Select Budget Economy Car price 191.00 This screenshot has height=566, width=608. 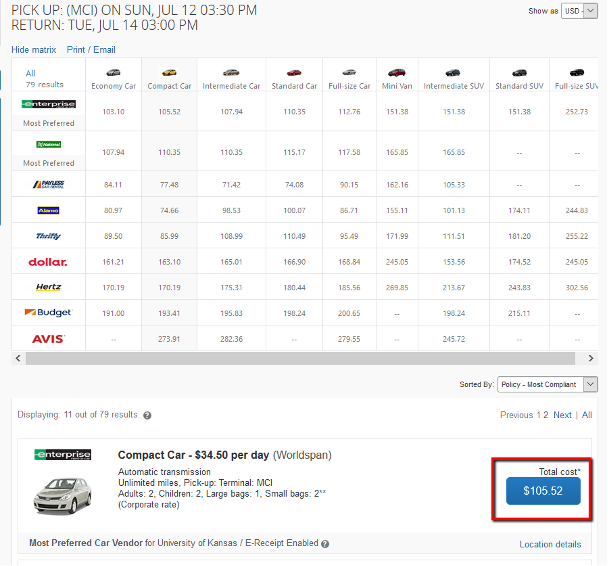tap(113, 313)
